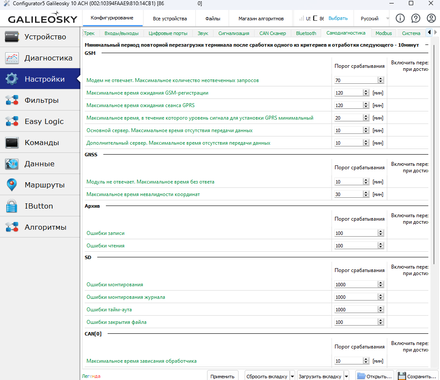Open Easy Logic in the sidebar
440x380 pixels.
click(x=40, y=121)
